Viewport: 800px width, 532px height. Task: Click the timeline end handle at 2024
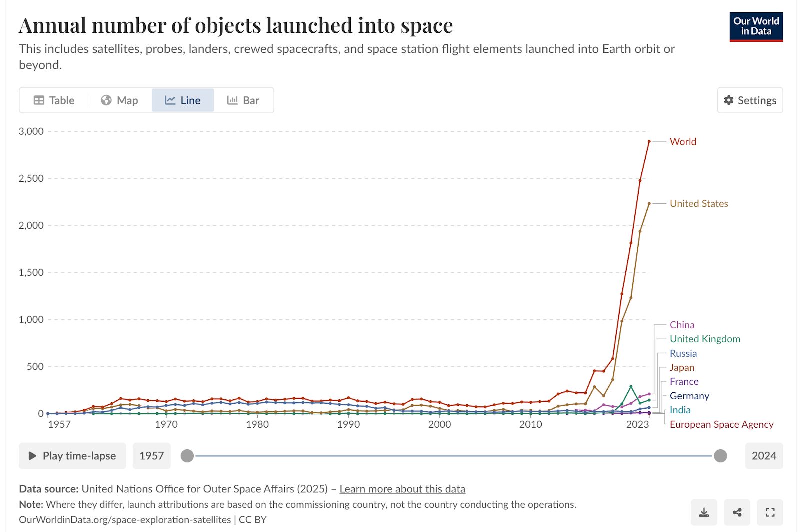tap(720, 456)
